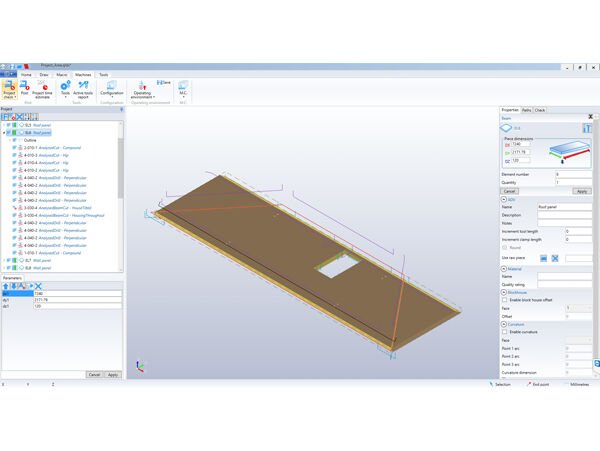The width and height of the screenshot is (600, 451).
Task: Click the Save operating environment icon
Action: pos(163,83)
